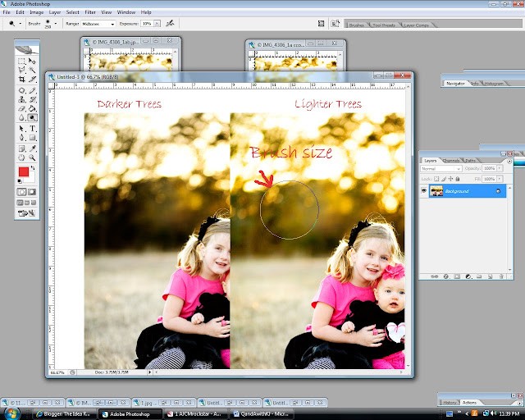525x420 pixels.
Task: Select the Zoom tool in the toolbox
Action: 32,157
